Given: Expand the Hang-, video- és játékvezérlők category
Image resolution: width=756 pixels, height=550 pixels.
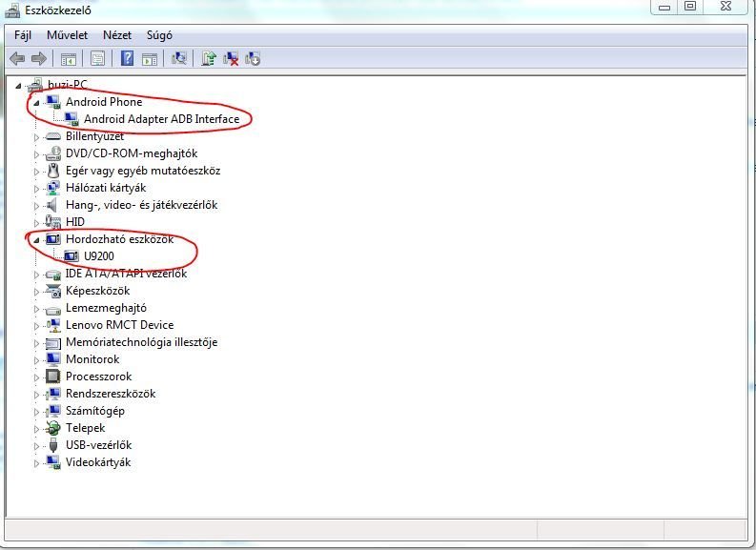Looking at the screenshot, I should click(36, 206).
